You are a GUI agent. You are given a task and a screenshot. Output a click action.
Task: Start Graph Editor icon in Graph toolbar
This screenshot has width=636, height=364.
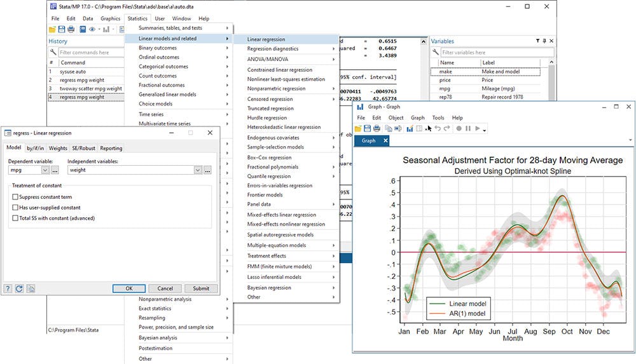pos(410,128)
